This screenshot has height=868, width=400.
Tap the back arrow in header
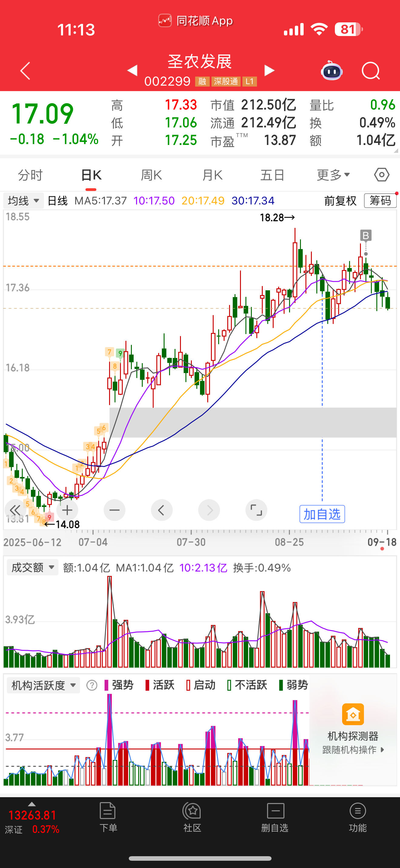pyautogui.click(x=25, y=71)
